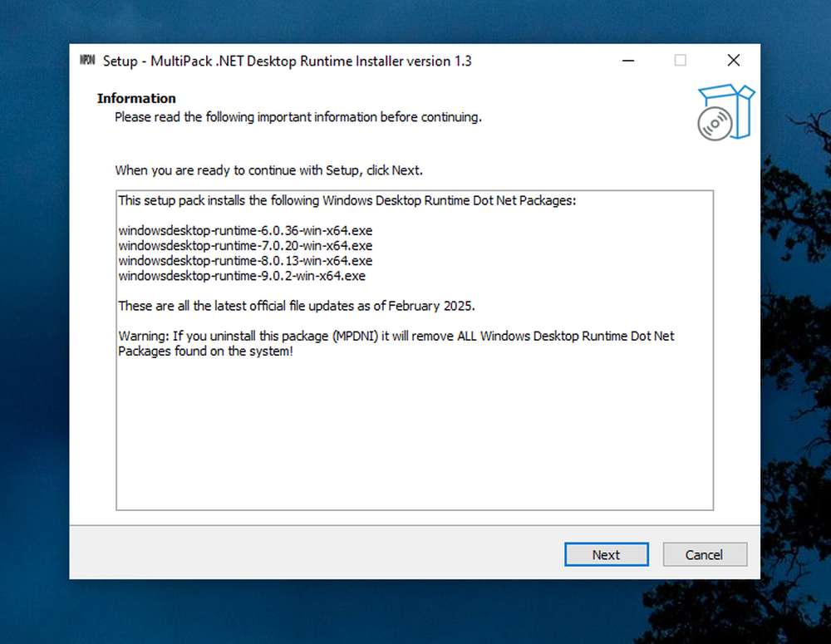The height and width of the screenshot is (644, 831).
Task: Click 'When you are ready to continue' text
Action: [269, 170]
